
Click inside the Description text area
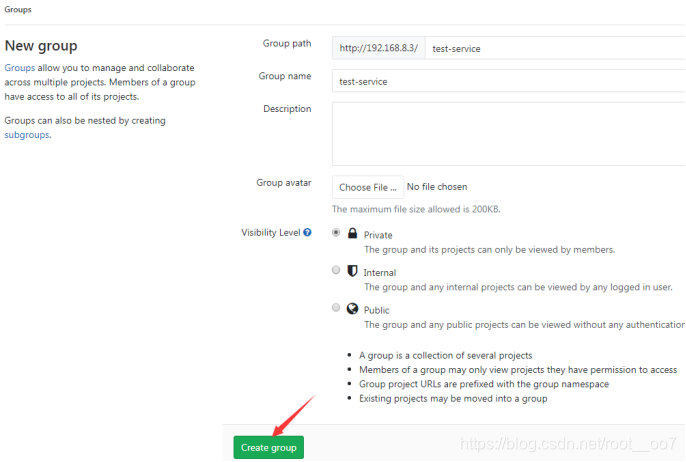[x=510, y=132]
